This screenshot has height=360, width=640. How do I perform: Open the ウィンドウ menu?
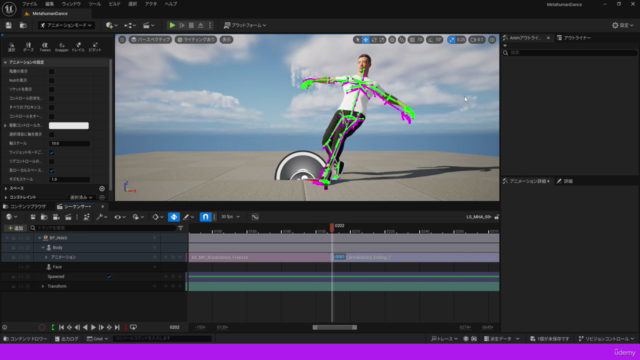[71, 4]
